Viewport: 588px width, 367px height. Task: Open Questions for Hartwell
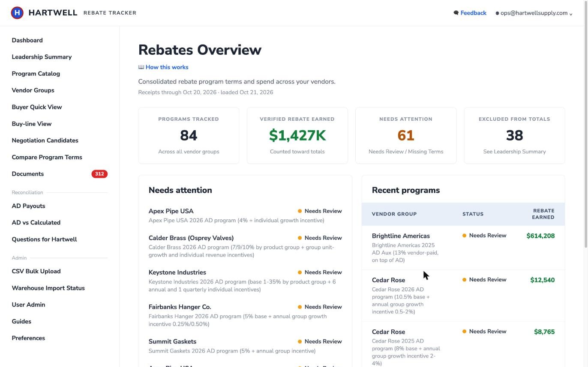click(x=44, y=239)
